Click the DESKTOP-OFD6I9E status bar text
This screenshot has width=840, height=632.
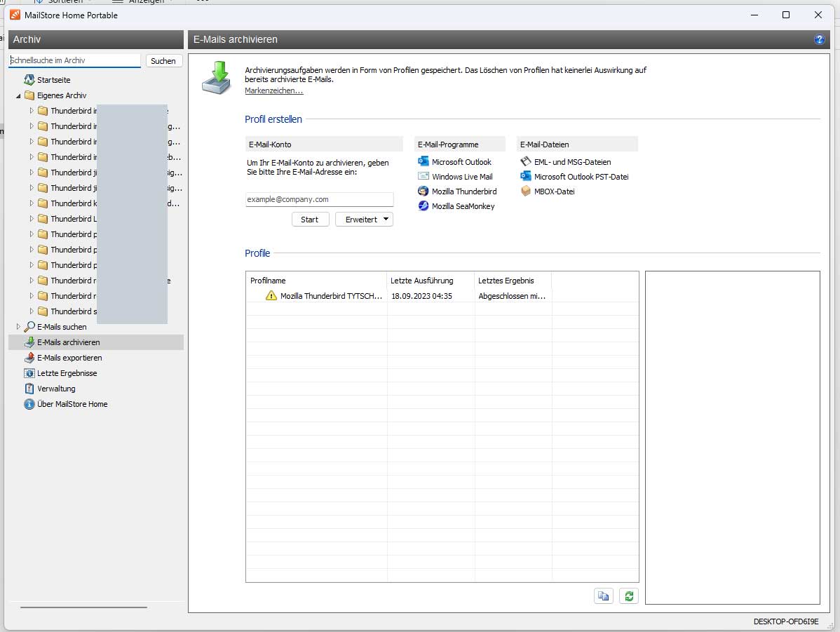(786, 621)
